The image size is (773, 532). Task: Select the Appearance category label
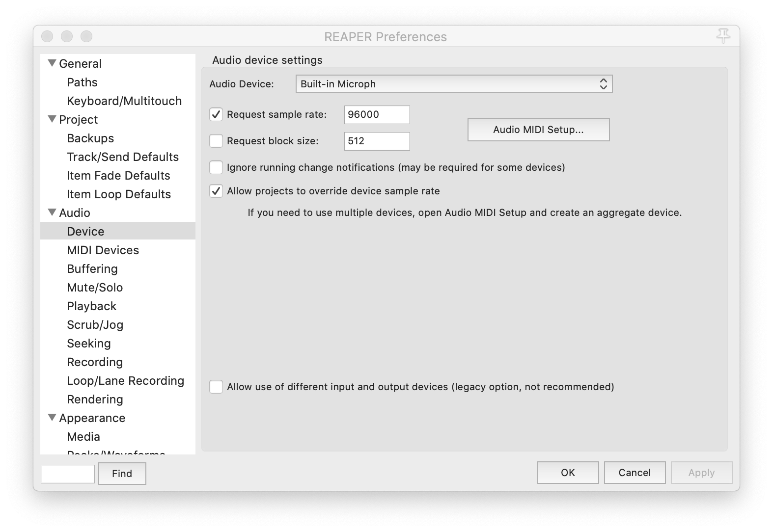[92, 418]
